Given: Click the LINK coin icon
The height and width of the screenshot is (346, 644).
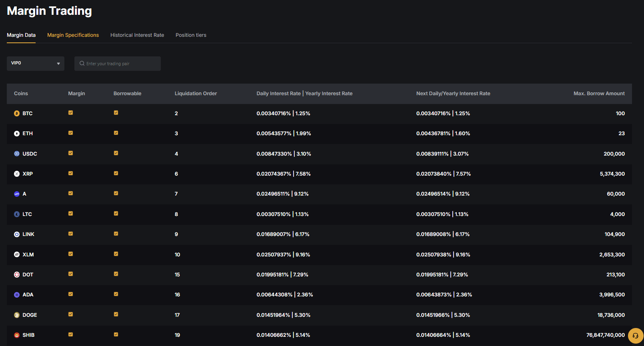Looking at the screenshot, I should tap(17, 234).
